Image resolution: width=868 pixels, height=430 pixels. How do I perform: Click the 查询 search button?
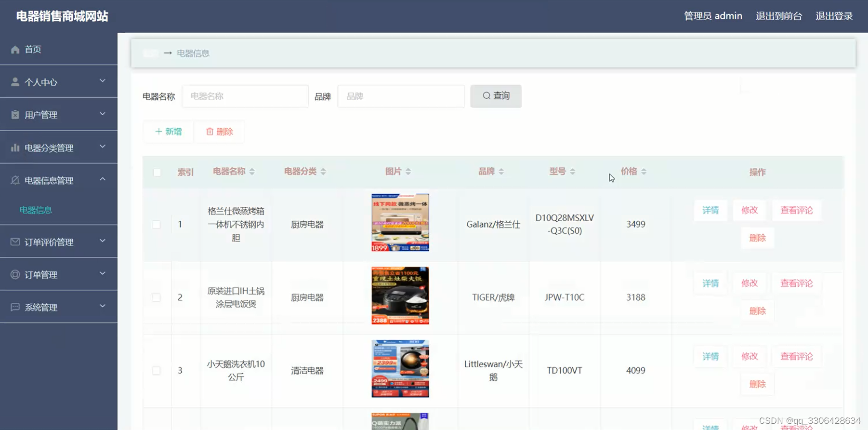pyautogui.click(x=496, y=96)
